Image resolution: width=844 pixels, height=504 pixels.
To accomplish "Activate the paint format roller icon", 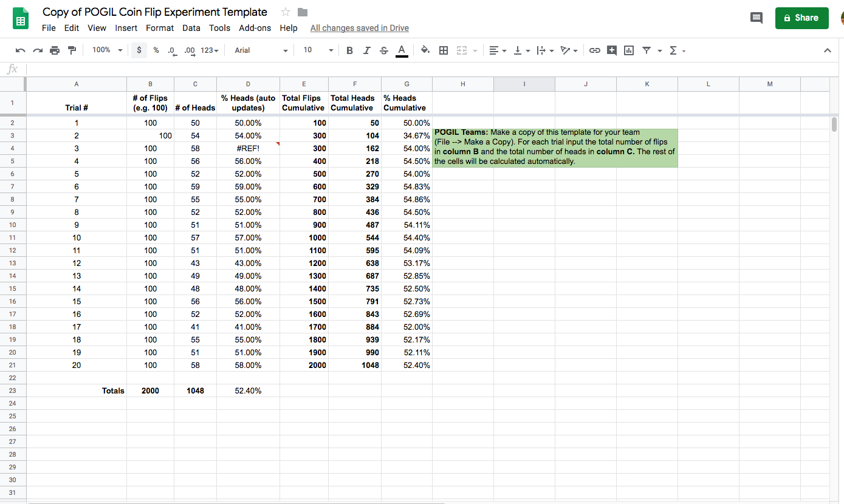I will tap(72, 50).
